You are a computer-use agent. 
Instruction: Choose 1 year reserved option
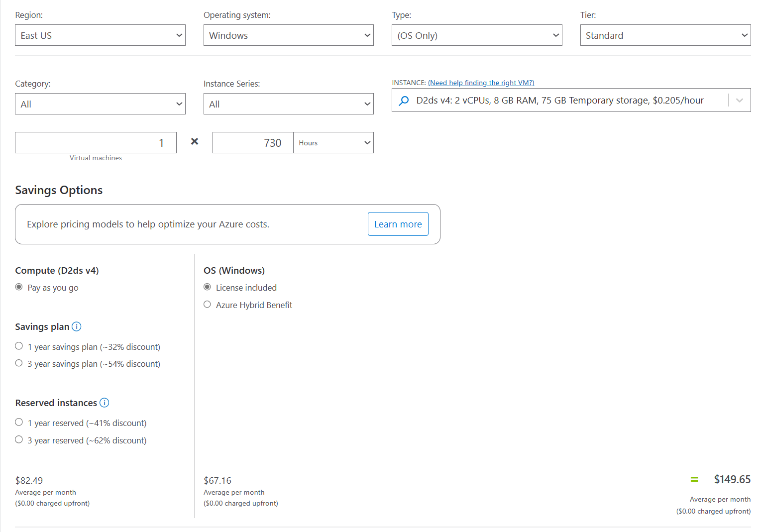coord(19,422)
